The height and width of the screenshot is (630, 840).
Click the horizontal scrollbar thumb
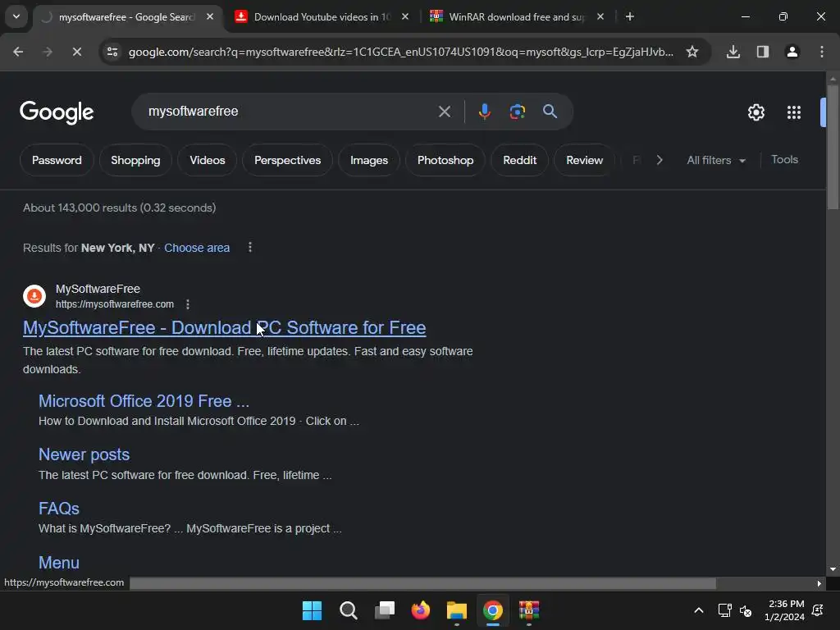tap(422, 583)
